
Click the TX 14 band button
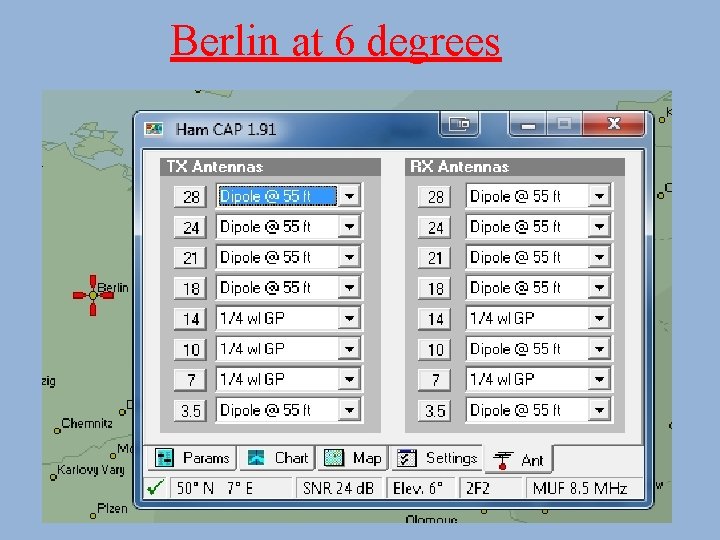click(191, 319)
